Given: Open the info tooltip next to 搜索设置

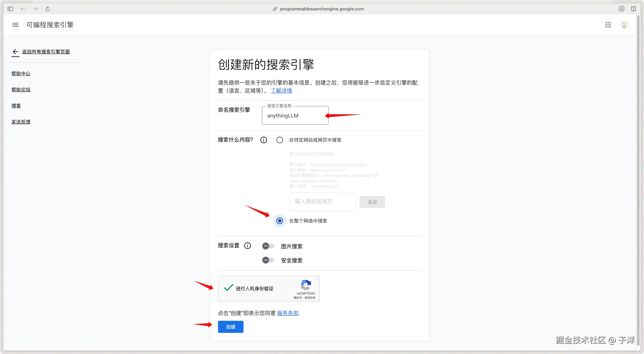Looking at the screenshot, I should [248, 246].
